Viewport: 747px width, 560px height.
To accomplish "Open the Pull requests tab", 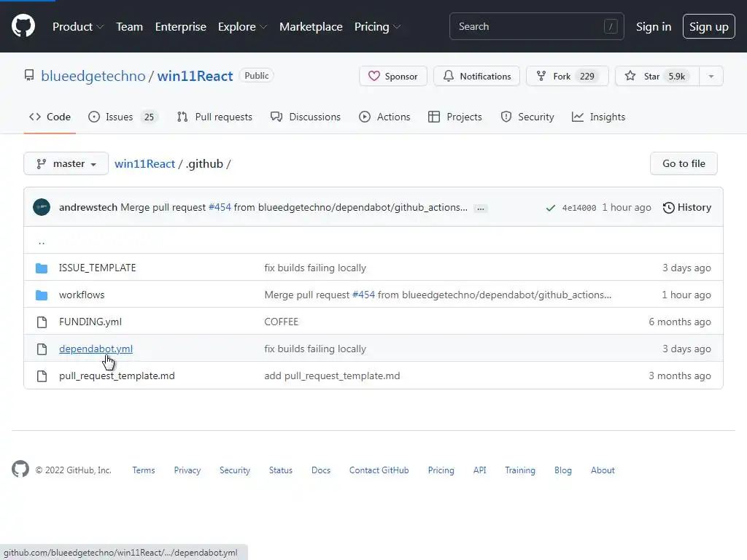I will 214,117.
